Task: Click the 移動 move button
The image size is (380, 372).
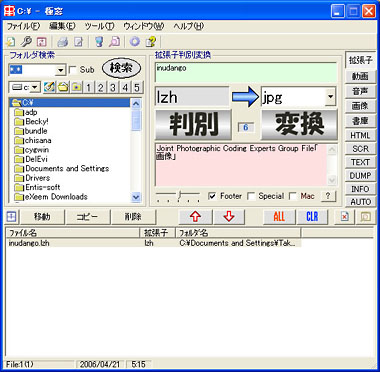Action: [42, 217]
